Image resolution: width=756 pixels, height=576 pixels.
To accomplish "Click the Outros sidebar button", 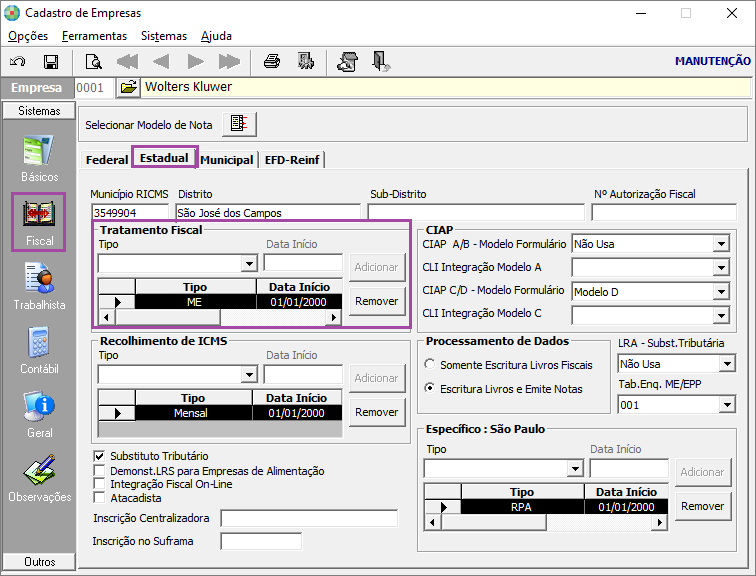I will [39, 562].
